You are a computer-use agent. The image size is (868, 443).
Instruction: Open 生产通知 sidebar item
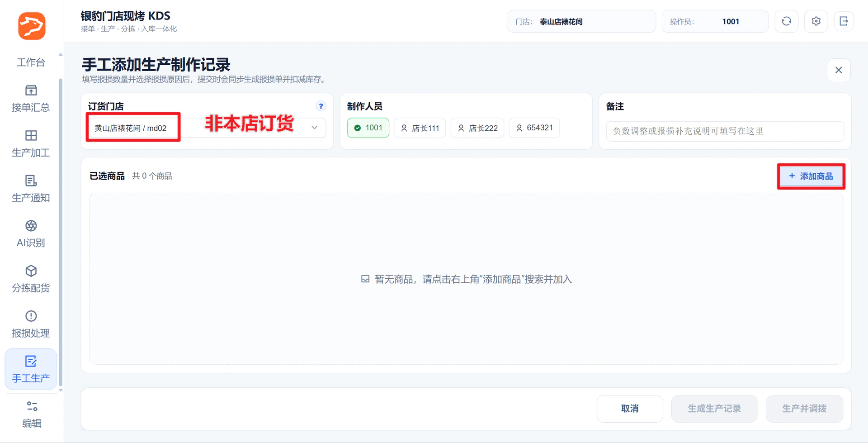[31, 189]
